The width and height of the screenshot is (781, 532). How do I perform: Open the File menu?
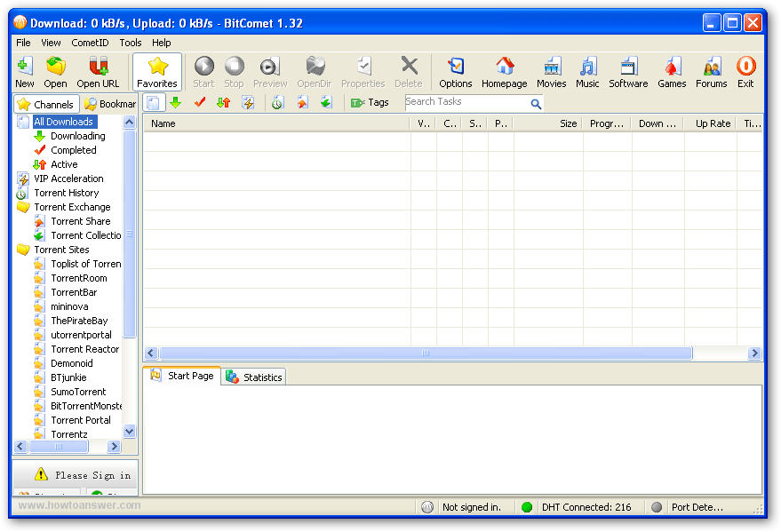click(23, 43)
